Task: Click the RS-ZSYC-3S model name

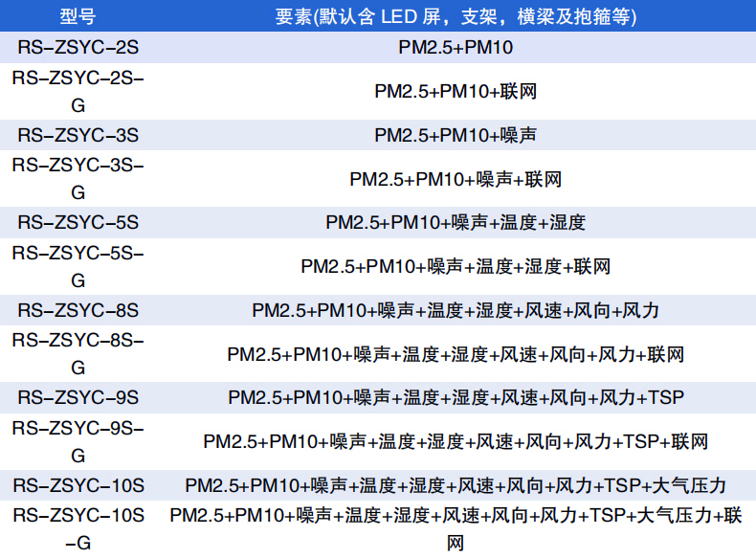Action: pyautogui.click(x=78, y=135)
